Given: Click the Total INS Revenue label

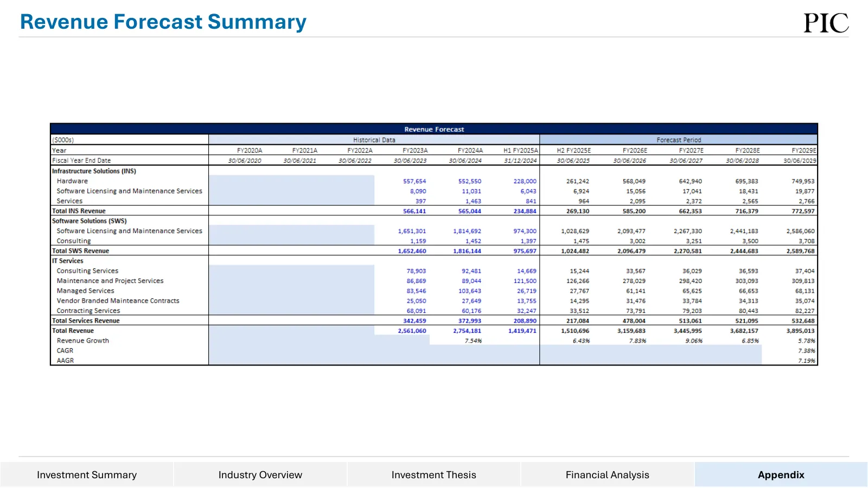Looking at the screenshot, I should [x=79, y=211].
